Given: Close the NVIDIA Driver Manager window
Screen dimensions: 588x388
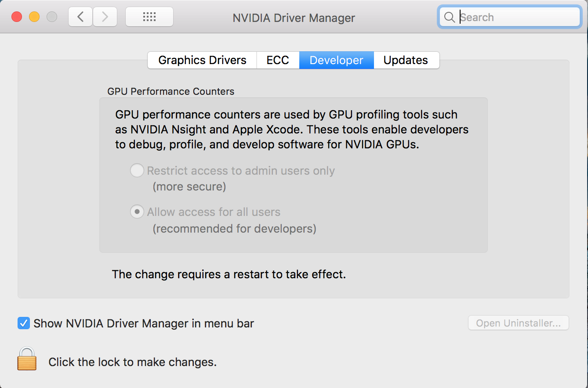Looking at the screenshot, I should (17, 17).
